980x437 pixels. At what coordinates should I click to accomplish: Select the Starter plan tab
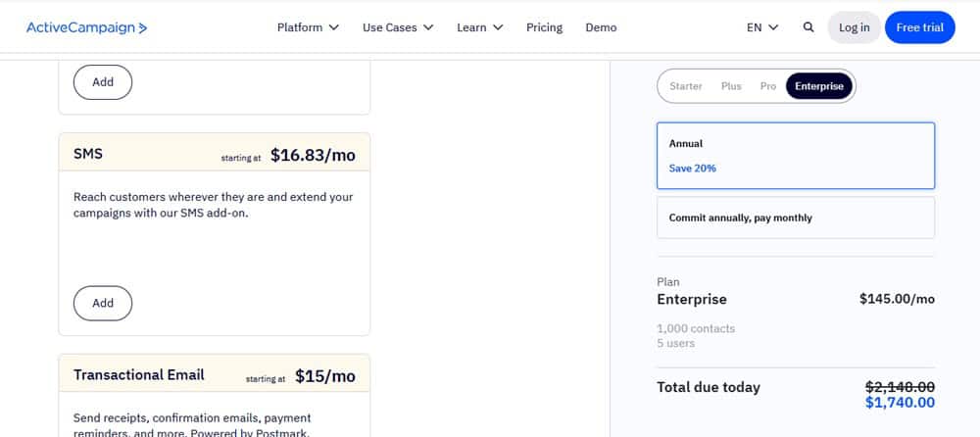coord(686,86)
